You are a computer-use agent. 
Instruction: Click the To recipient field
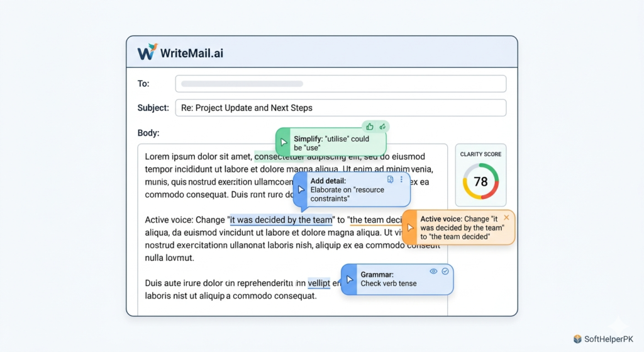click(x=340, y=84)
